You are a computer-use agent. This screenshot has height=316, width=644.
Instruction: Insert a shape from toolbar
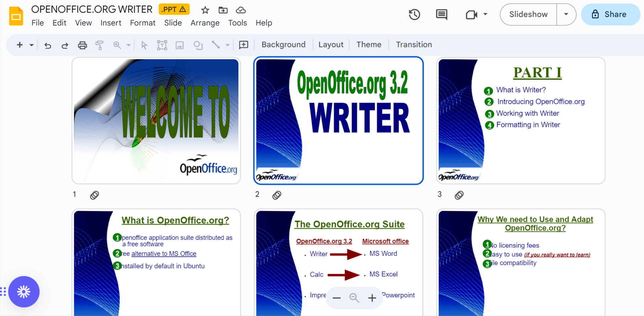click(x=198, y=45)
